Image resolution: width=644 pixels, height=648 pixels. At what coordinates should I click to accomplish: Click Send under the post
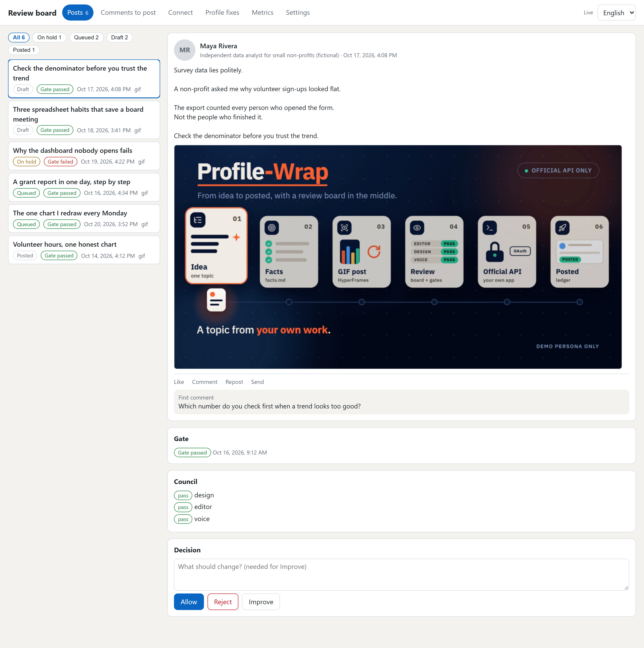click(x=257, y=382)
